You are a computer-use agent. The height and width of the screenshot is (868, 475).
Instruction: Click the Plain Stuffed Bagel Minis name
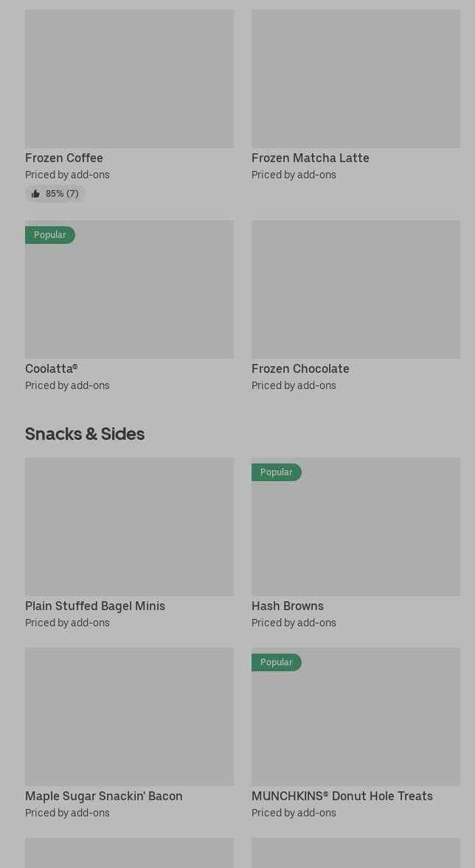(95, 606)
